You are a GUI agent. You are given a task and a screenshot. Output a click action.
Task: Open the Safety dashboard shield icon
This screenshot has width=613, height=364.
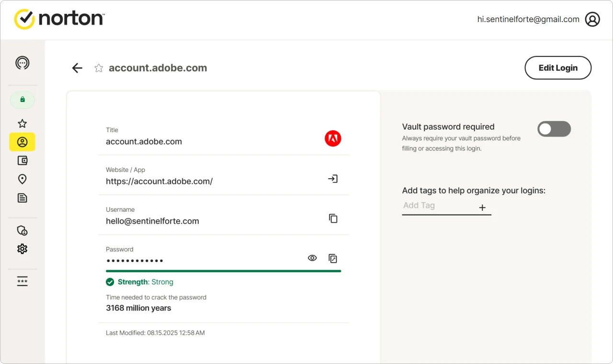22,231
